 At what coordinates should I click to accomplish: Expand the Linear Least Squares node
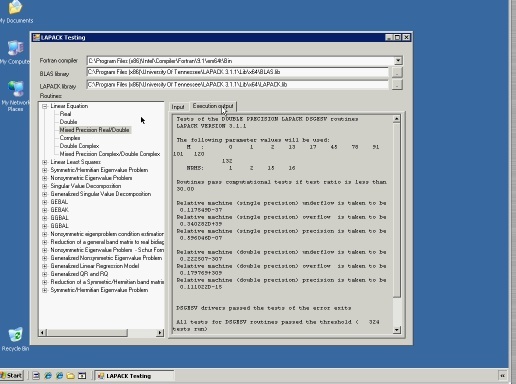pyautogui.click(x=44, y=162)
